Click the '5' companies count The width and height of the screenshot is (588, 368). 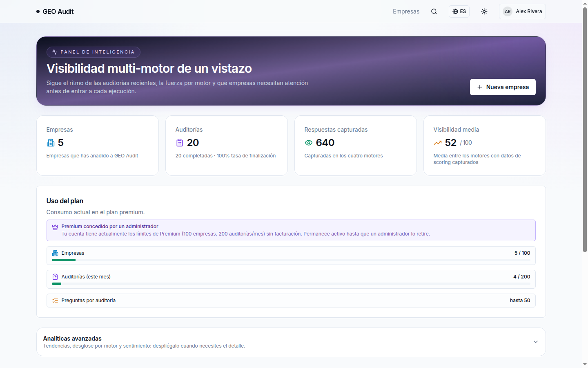[61, 143]
